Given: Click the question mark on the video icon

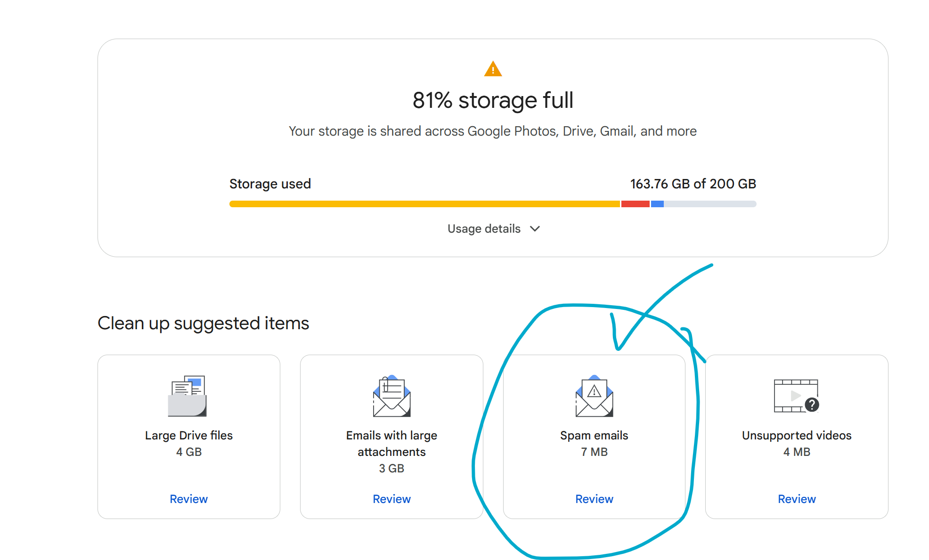Looking at the screenshot, I should pyautogui.click(x=811, y=404).
